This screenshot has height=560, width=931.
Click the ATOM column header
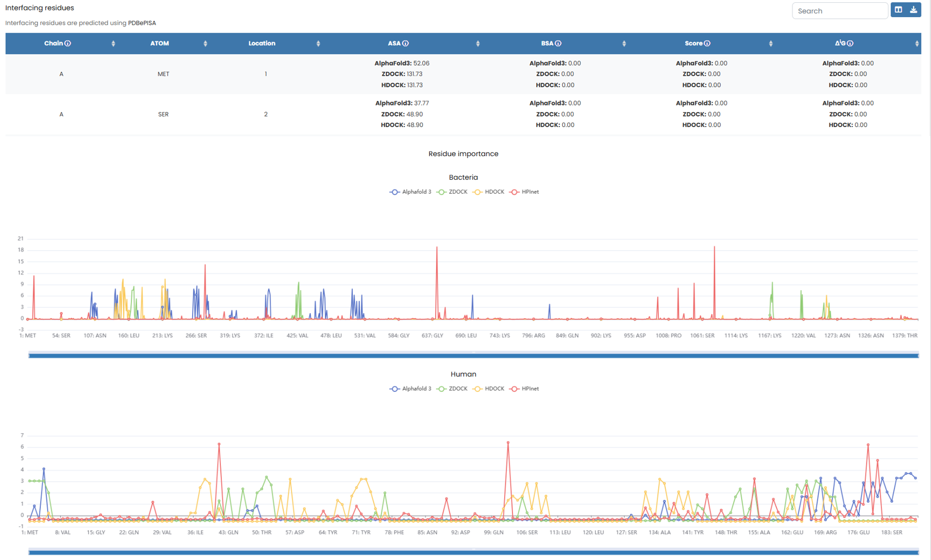(x=160, y=44)
